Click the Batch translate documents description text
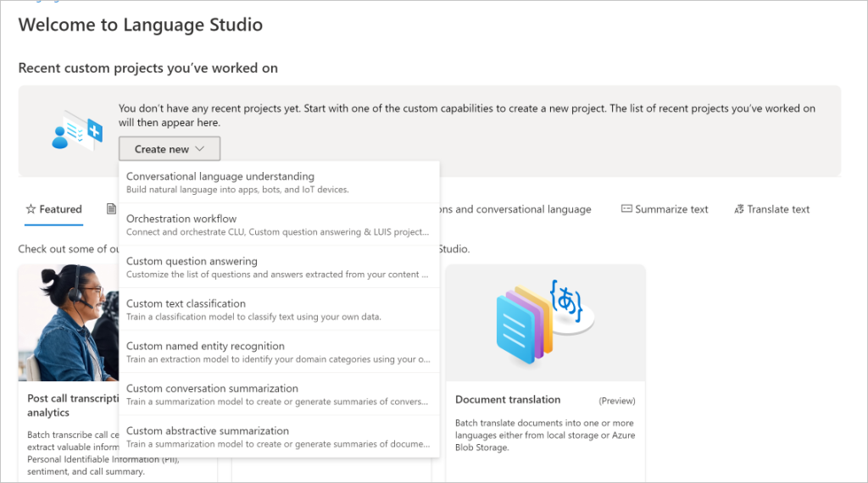Image resolution: width=868 pixels, height=483 pixels. tap(545, 435)
